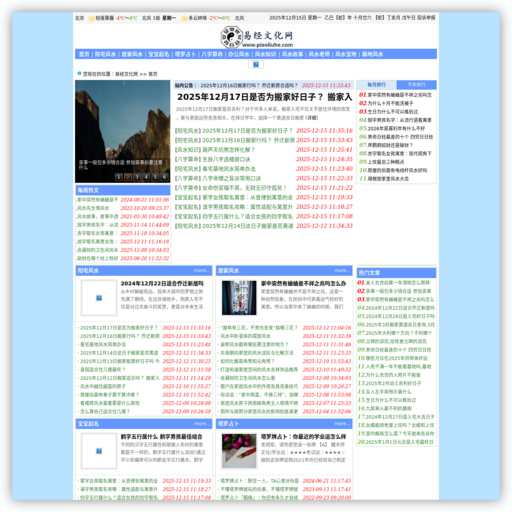Open the window curtain thumbnail in 居家风水

(239, 298)
